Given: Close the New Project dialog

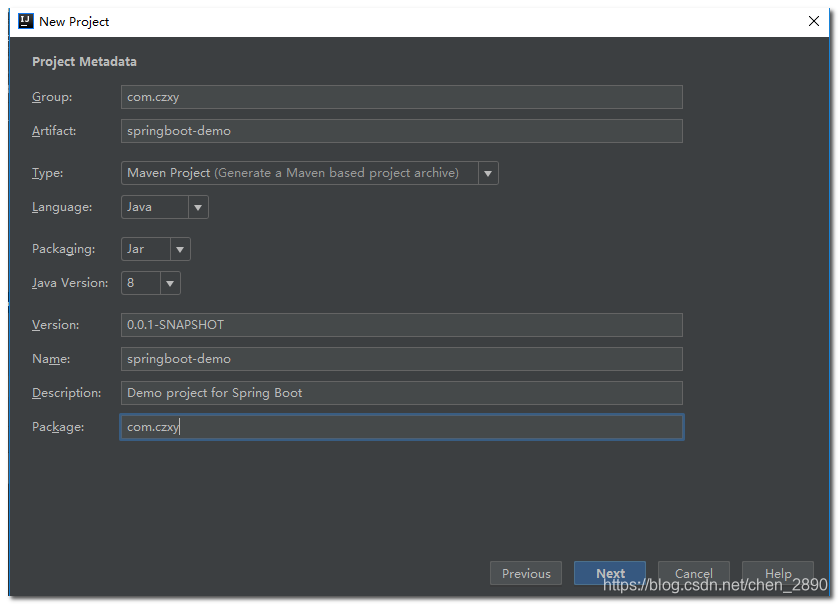Looking at the screenshot, I should coord(813,21).
